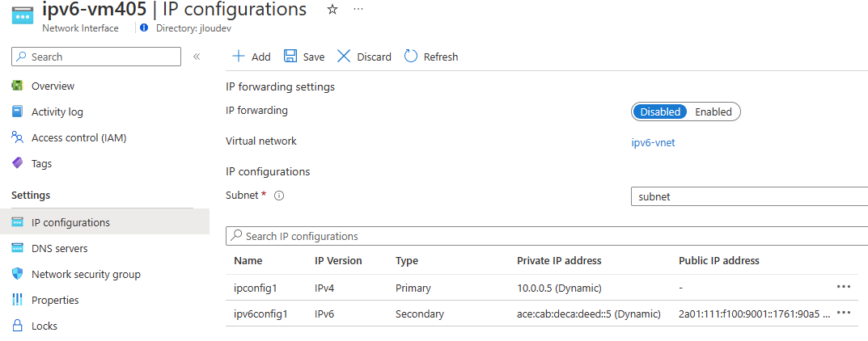Click the Overview icon in the sidebar
Screen dimensions: 868x341
18,86
